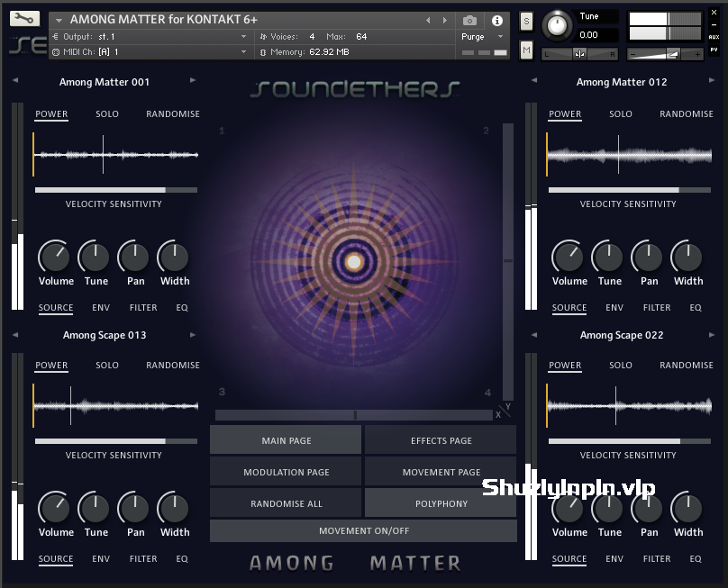Open the MODULATION PAGE
This screenshot has height=588, width=728.
(x=286, y=472)
